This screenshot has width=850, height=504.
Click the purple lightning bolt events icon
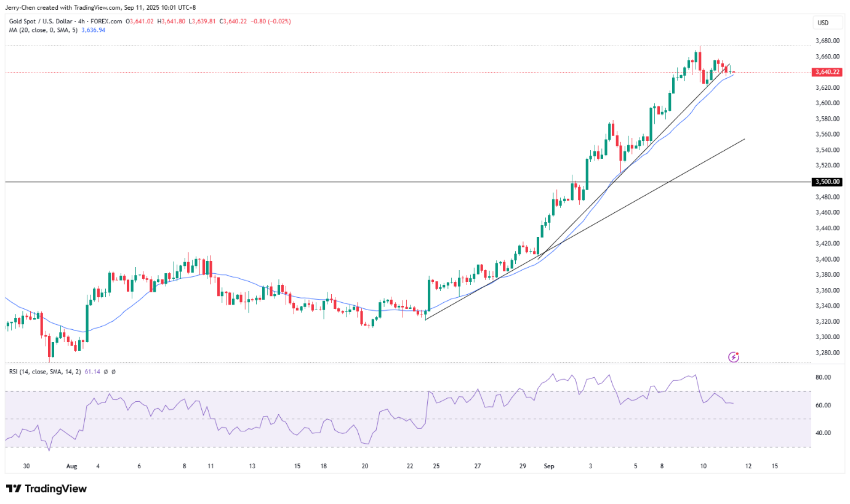[733, 357]
